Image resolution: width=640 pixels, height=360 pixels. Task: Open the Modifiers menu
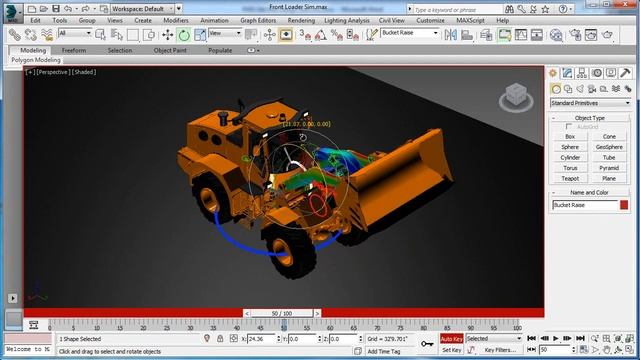pos(176,20)
